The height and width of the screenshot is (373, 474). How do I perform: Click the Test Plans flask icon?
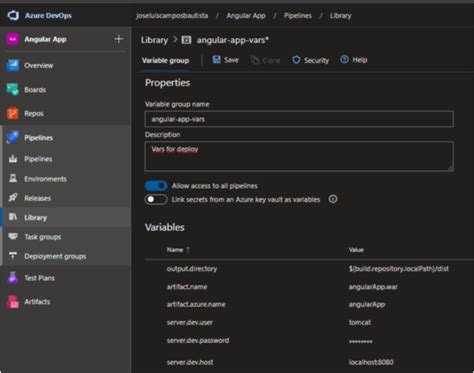pyautogui.click(x=13, y=278)
